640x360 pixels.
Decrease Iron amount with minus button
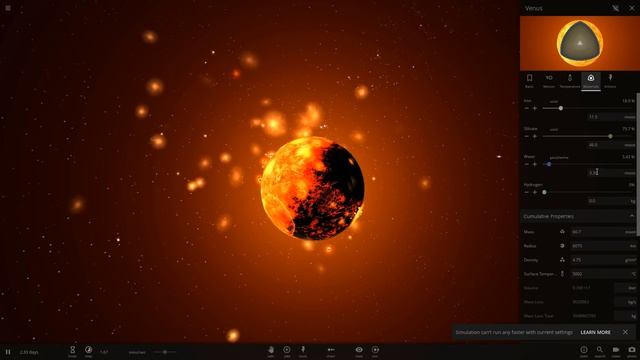point(527,108)
